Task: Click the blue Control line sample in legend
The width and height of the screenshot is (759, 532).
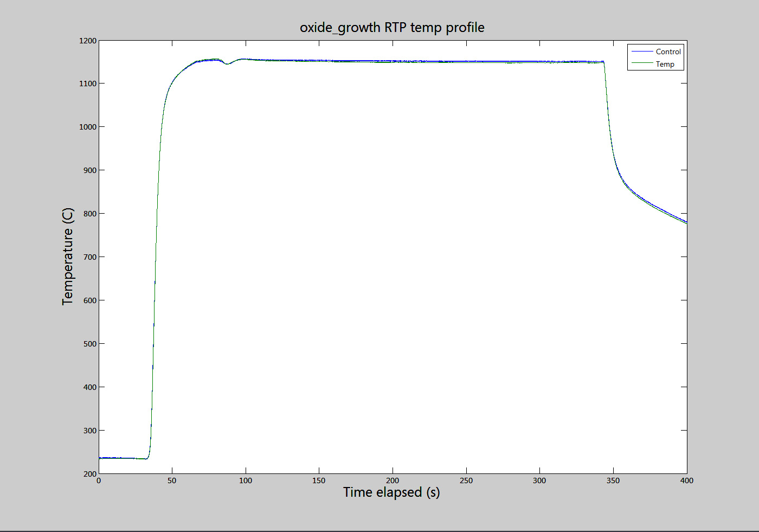Action: click(642, 52)
